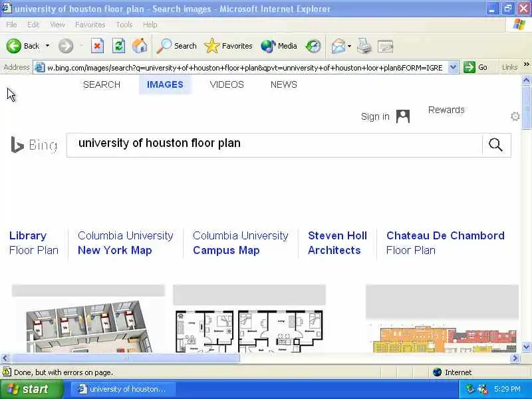The image size is (532, 399).
Task: Refresh the page using toolbar icon
Action: coord(119,46)
